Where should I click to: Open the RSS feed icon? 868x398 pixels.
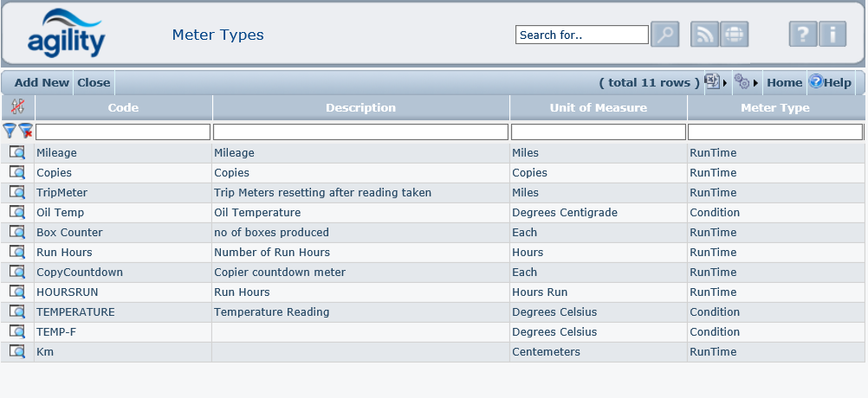tap(704, 35)
